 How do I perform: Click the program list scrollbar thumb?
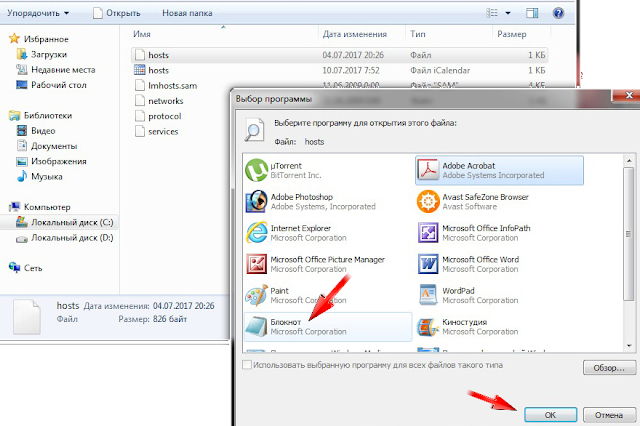[629, 234]
